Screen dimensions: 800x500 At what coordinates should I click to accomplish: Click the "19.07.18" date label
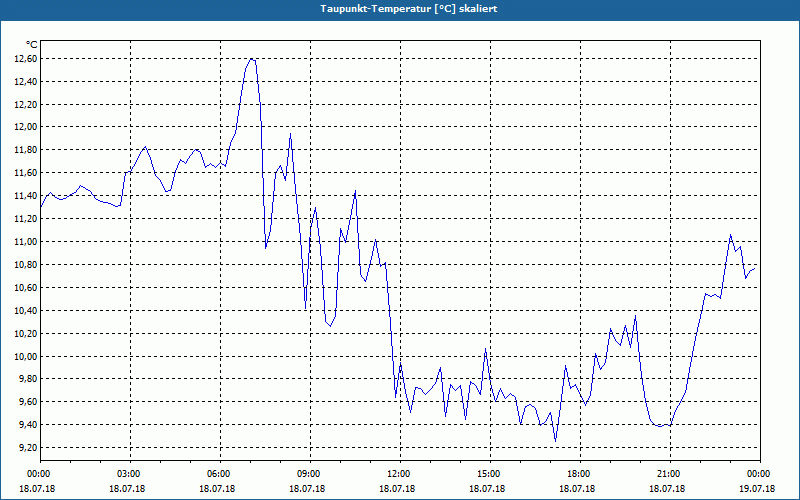(x=757, y=489)
